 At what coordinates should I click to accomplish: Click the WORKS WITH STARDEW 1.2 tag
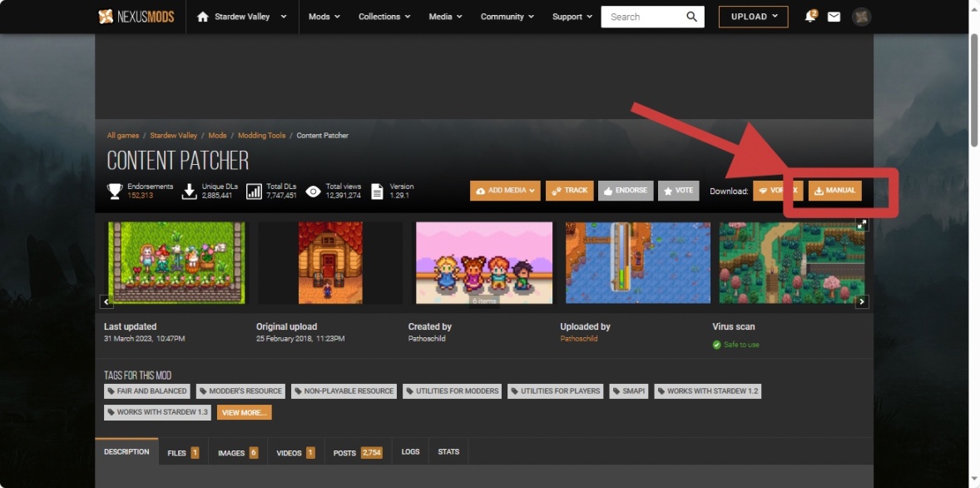point(707,391)
